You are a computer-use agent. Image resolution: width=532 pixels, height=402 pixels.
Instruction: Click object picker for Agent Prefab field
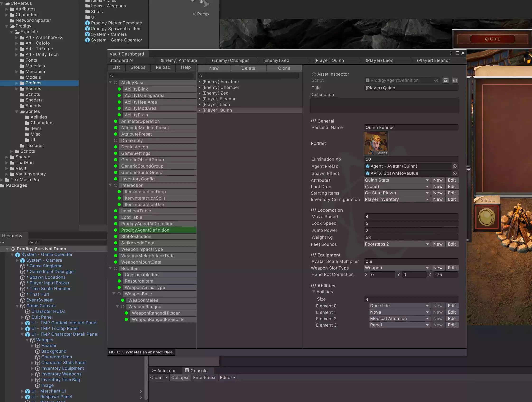pos(455,166)
